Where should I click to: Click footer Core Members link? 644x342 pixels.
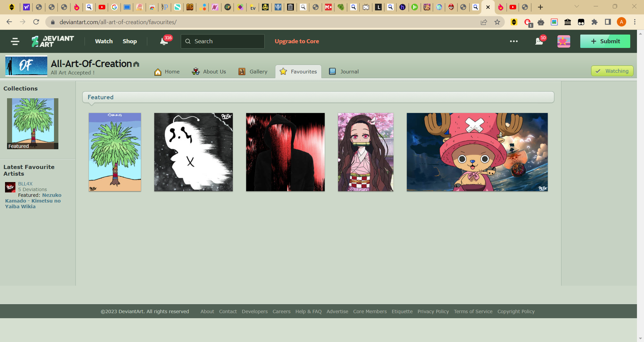(x=370, y=311)
